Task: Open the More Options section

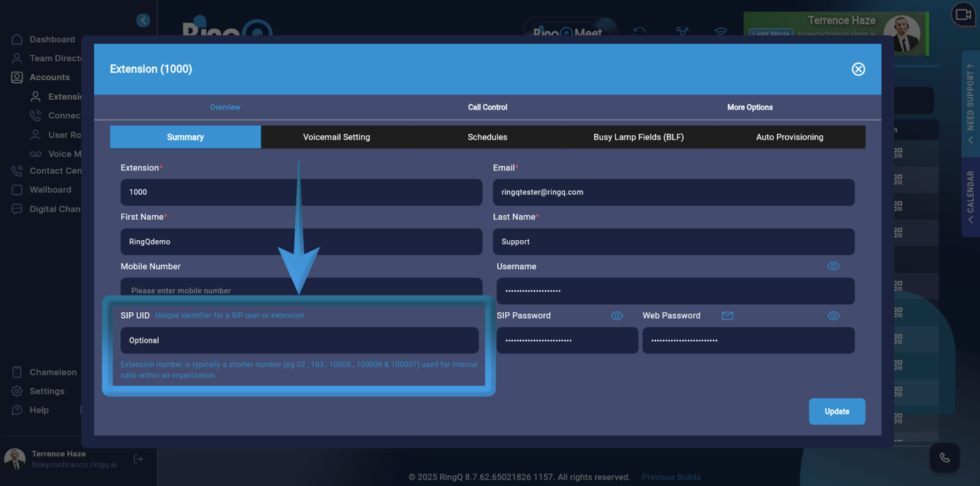Action: (749, 107)
